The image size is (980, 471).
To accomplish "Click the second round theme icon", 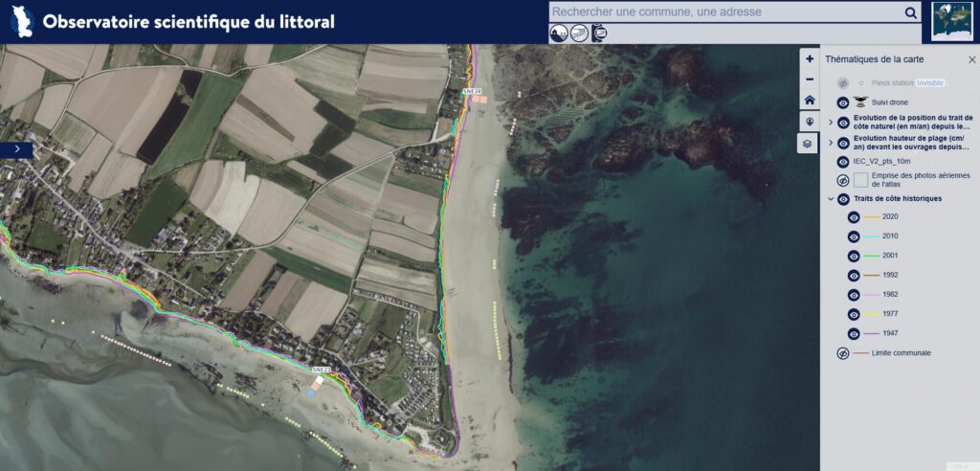I will pos(578,34).
